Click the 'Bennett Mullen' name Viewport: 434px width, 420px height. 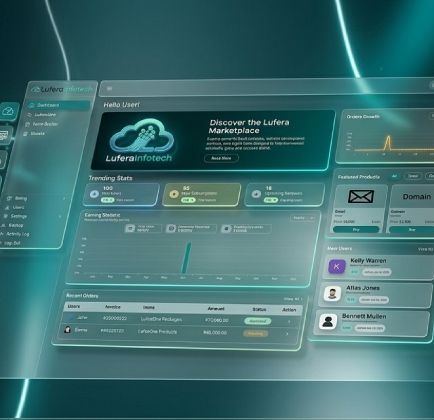coord(364,316)
